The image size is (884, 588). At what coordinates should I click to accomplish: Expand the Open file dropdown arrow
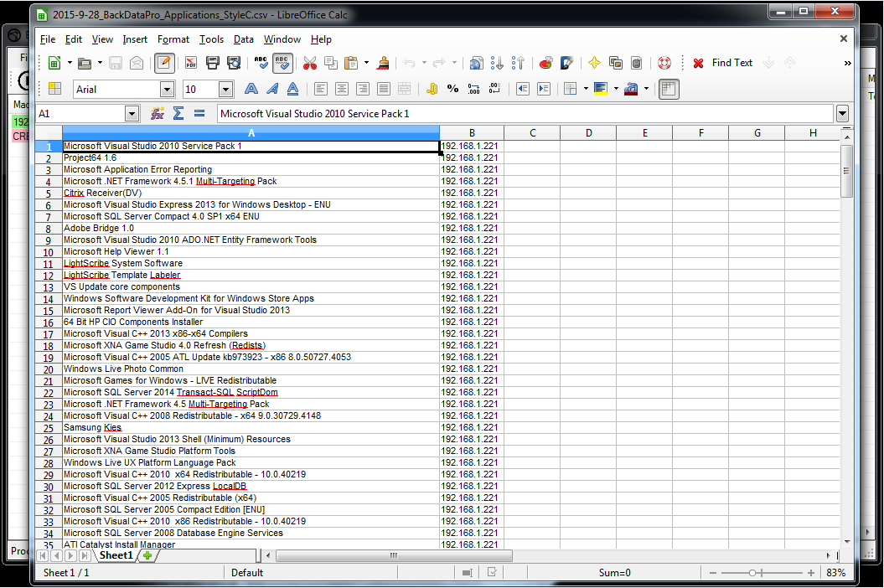100,63
